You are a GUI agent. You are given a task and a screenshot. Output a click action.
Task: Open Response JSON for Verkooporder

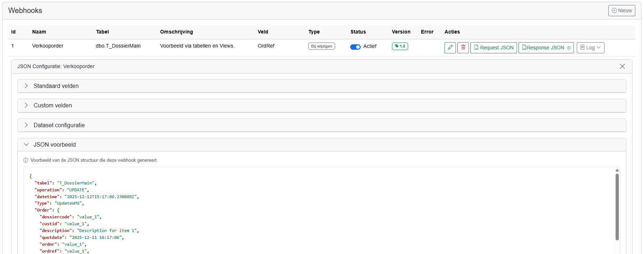(x=546, y=48)
